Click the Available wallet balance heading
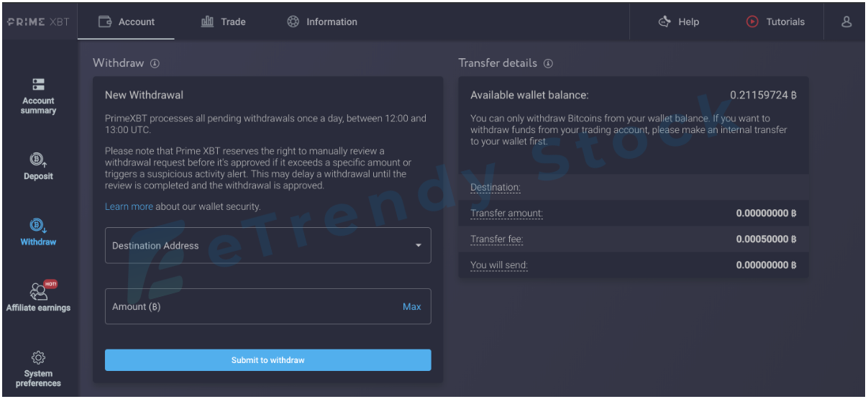Screen dimensions: 868x399 (x=529, y=95)
